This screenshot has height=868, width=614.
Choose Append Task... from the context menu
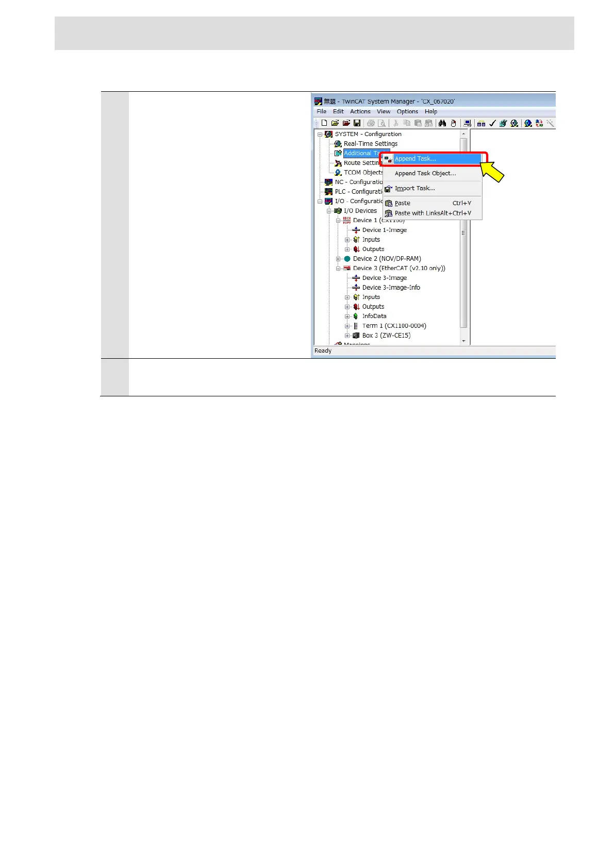pyautogui.click(x=432, y=159)
